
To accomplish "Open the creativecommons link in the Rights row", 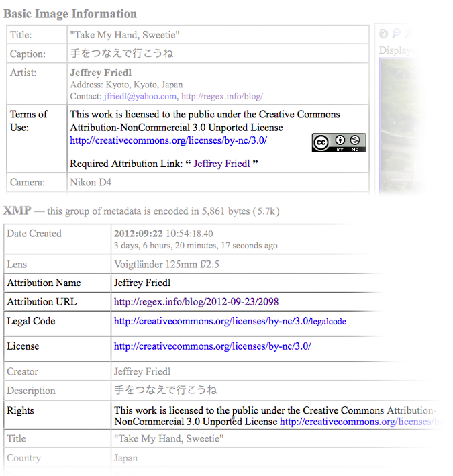I will pos(360,422).
